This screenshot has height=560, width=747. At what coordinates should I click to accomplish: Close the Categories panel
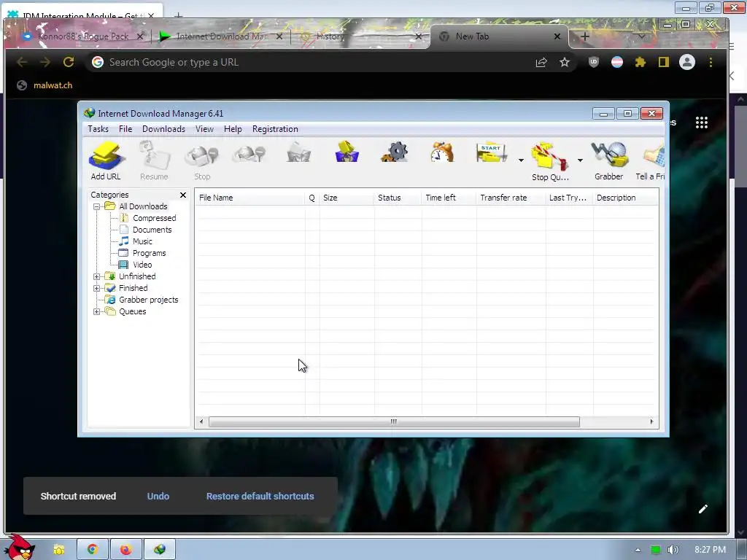pyautogui.click(x=183, y=195)
